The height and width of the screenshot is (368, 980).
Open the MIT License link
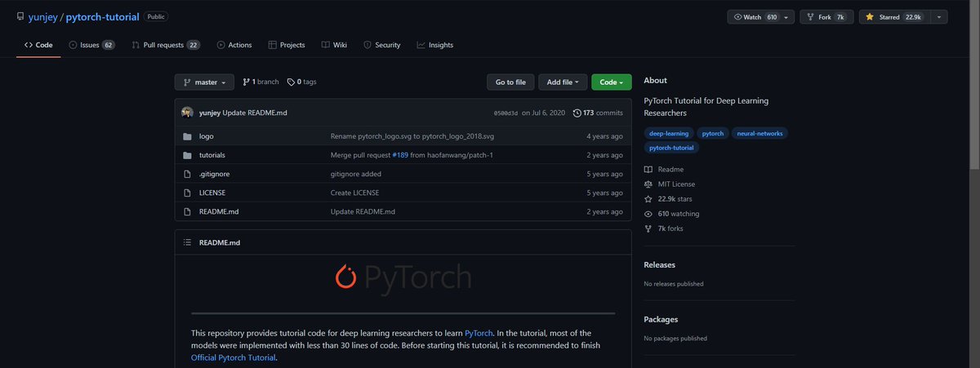click(676, 184)
